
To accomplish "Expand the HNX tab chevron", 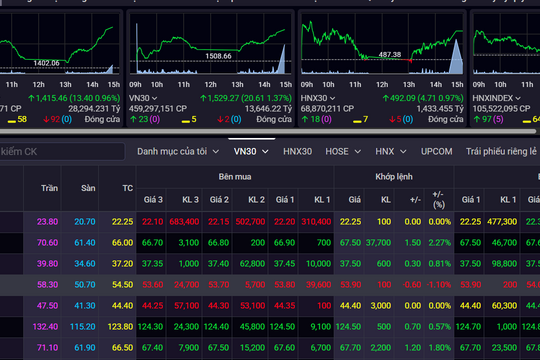I will click(x=403, y=152).
